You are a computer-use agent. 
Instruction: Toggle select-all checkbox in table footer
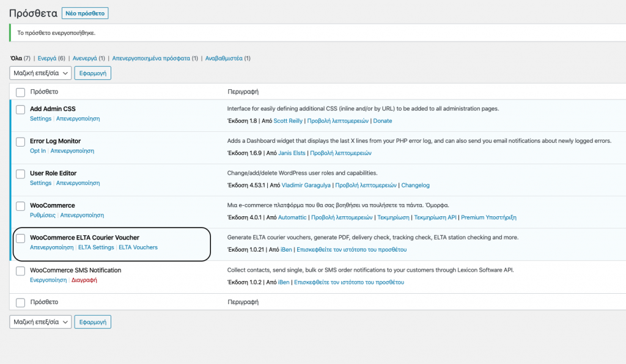pyautogui.click(x=20, y=302)
